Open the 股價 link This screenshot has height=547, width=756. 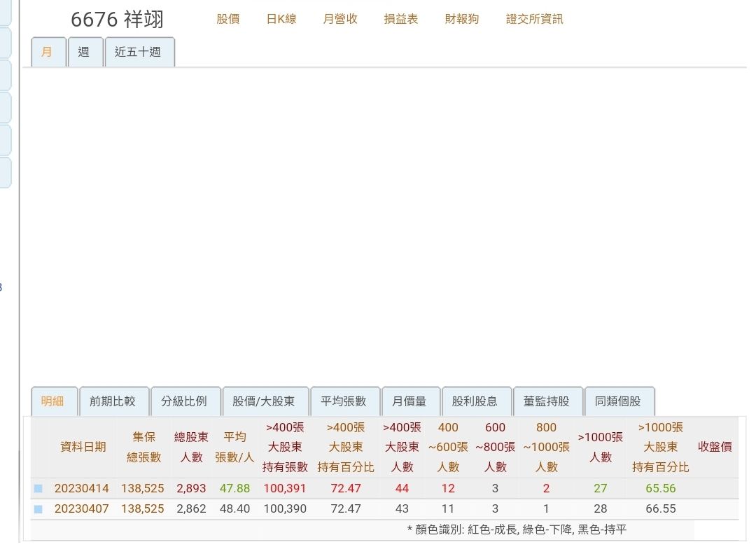tap(228, 20)
